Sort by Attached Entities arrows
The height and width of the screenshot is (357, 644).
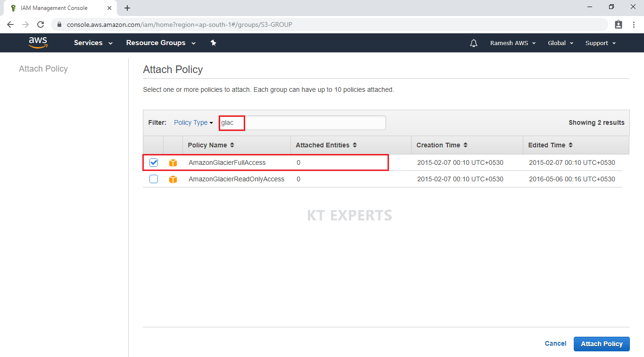pyautogui.click(x=355, y=145)
